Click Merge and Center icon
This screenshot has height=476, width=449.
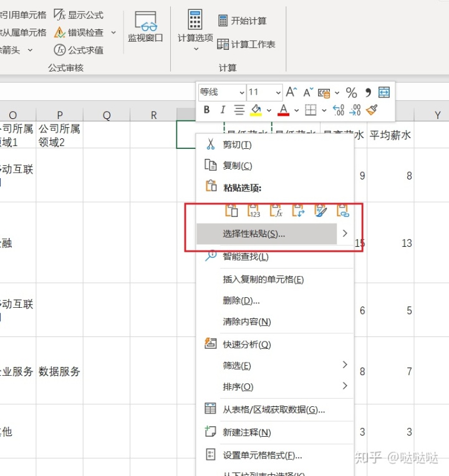click(384, 92)
